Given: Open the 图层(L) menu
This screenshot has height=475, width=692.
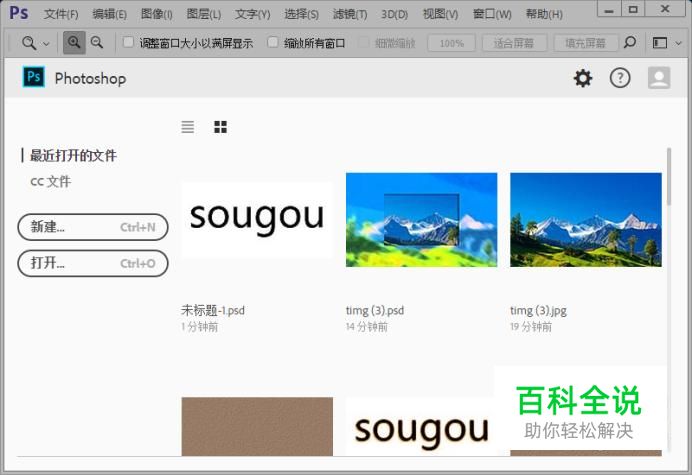Looking at the screenshot, I should click(203, 14).
